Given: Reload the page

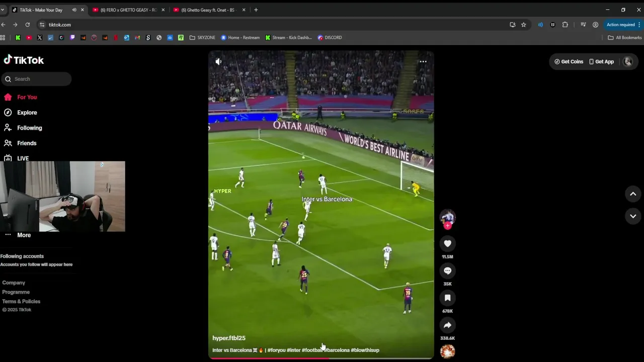Looking at the screenshot, I should point(27,25).
